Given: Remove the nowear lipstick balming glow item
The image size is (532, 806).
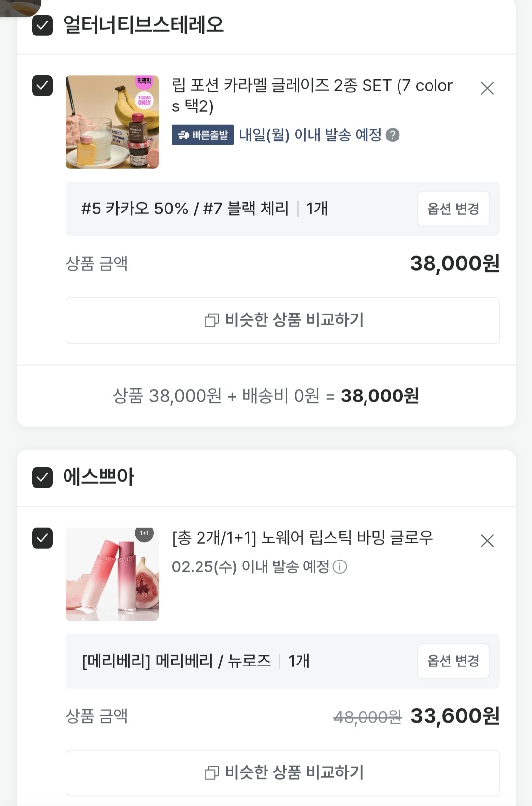Looking at the screenshot, I should click(487, 541).
